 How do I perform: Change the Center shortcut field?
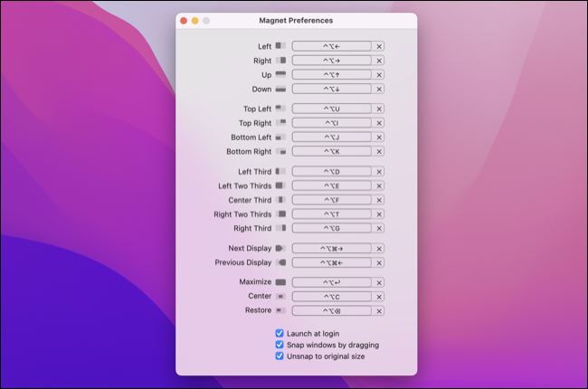(x=332, y=297)
